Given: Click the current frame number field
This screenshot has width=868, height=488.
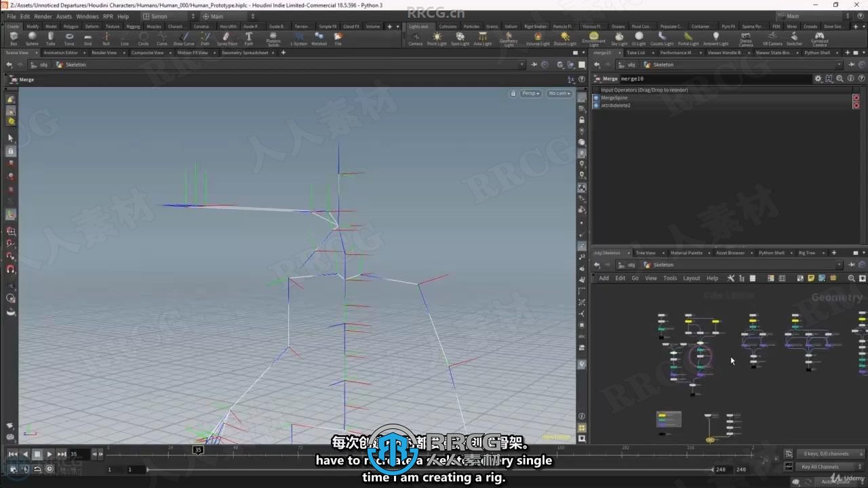Looking at the screenshot, I should 79,454.
